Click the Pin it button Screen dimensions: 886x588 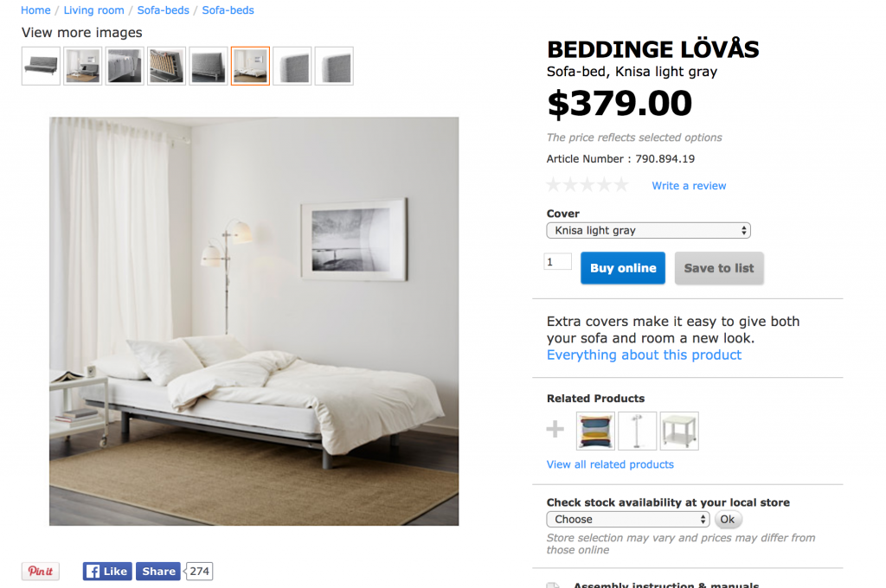41,571
